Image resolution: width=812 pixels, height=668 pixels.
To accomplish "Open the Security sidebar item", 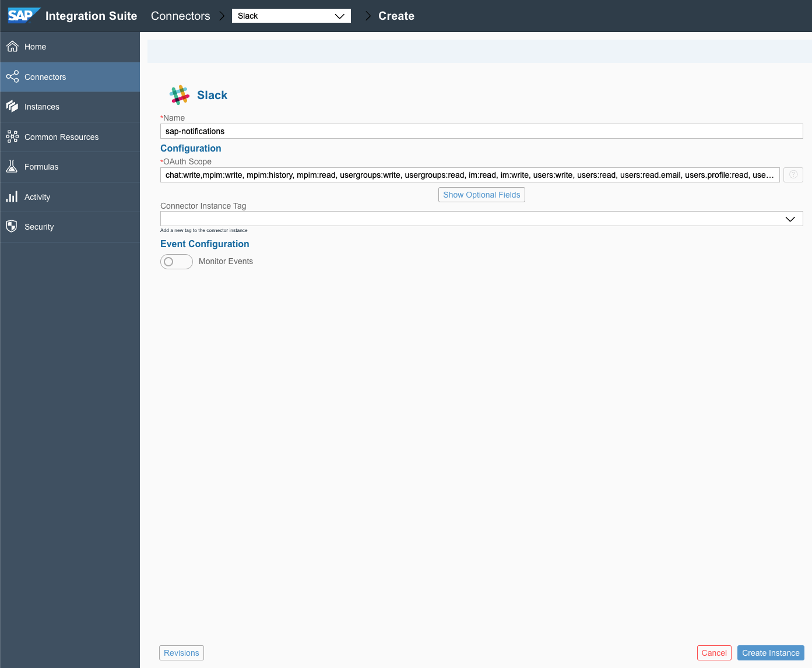I will point(70,227).
